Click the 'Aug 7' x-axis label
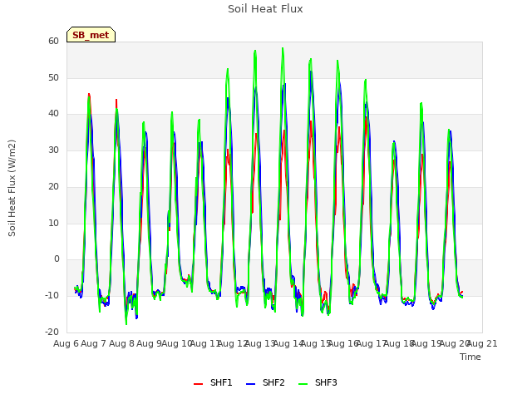Image resolution: width=532 pixels, height=399 pixels. coord(94,343)
